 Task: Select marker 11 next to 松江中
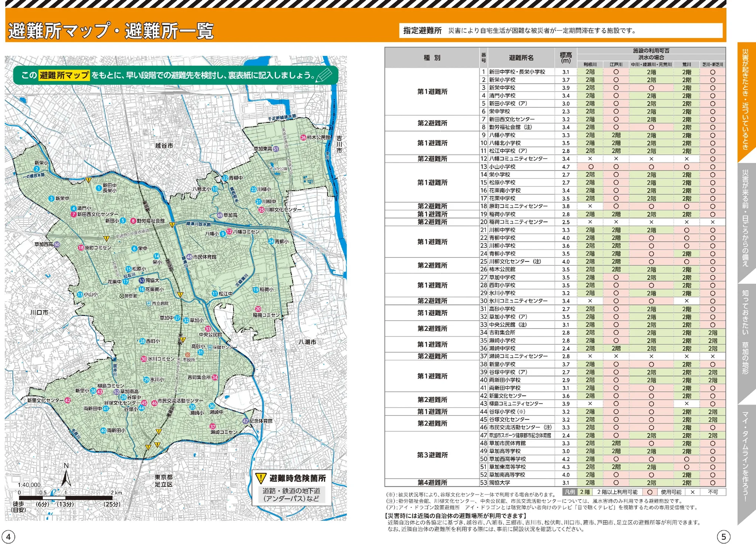click(215, 293)
